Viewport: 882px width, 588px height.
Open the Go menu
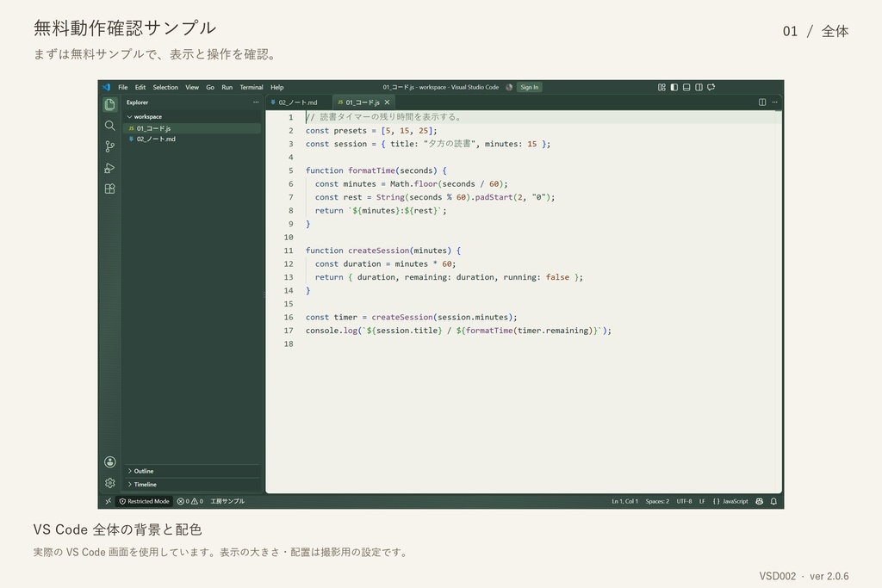(210, 87)
